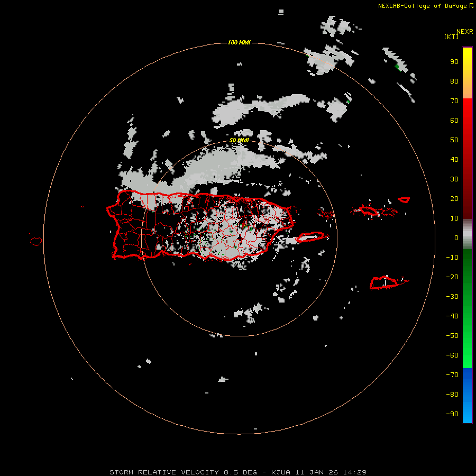Click the '50' value on the velocity scale
Screen dimensions: 476x476
click(x=454, y=140)
